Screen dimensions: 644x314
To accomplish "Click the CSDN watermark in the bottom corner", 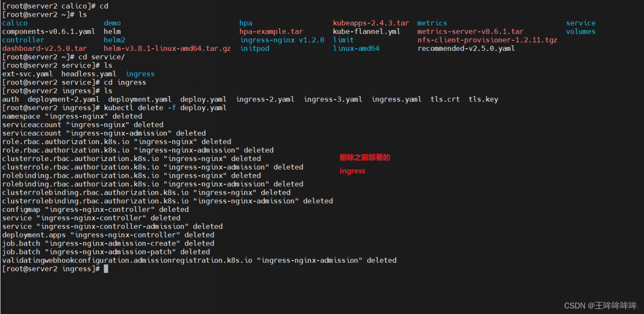I will [x=600, y=305].
